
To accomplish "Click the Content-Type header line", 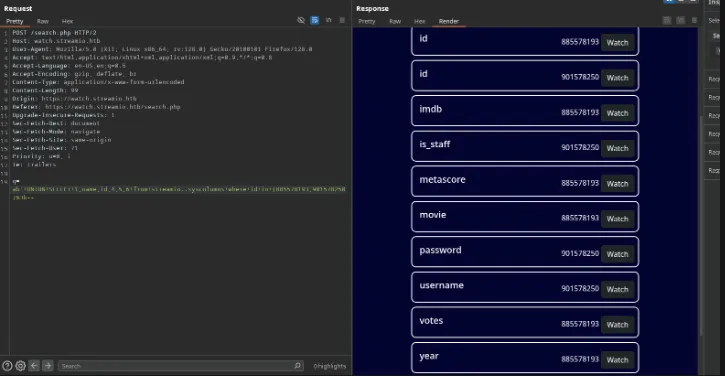I will pyautogui.click(x=98, y=82).
